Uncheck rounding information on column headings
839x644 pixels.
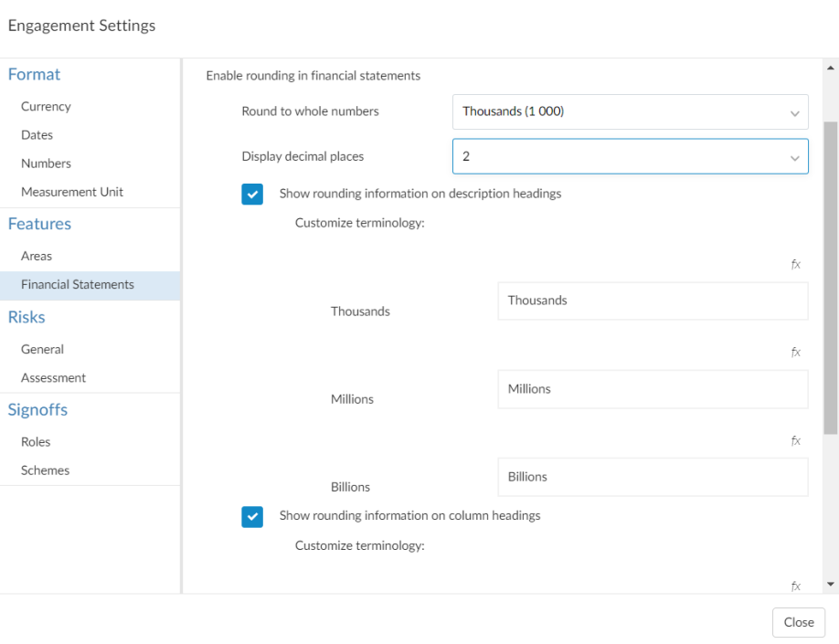click(x=252, y=516)
